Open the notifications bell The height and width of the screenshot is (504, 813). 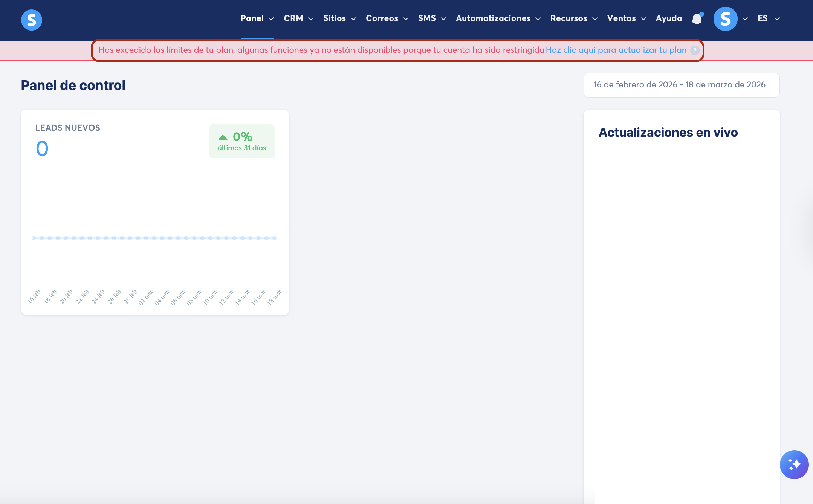[697, 18]
